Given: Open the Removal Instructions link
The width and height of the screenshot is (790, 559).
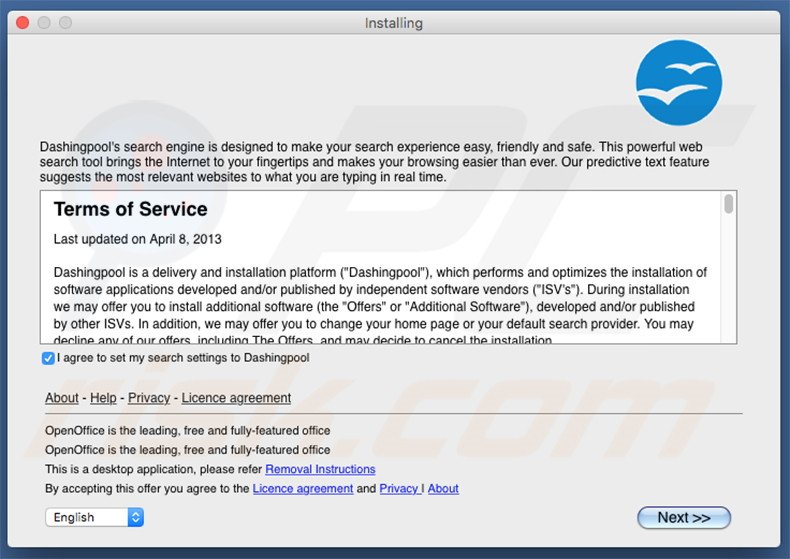Looking at the screenshot, I should [x=320, y=469].
